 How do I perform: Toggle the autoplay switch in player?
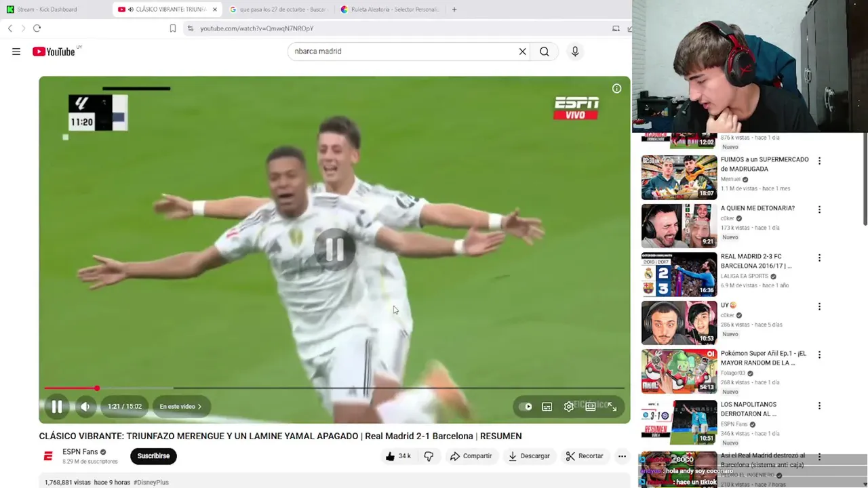[526, 407]
